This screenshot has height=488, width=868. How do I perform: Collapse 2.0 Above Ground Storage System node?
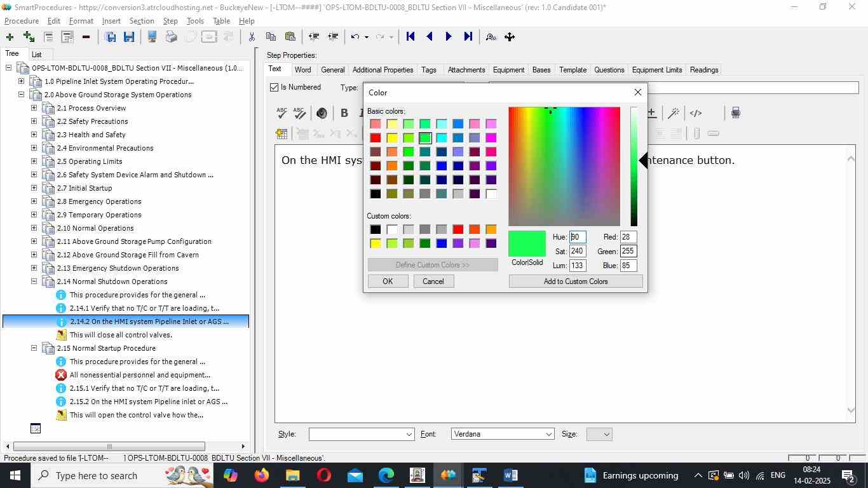pos(21,95)
